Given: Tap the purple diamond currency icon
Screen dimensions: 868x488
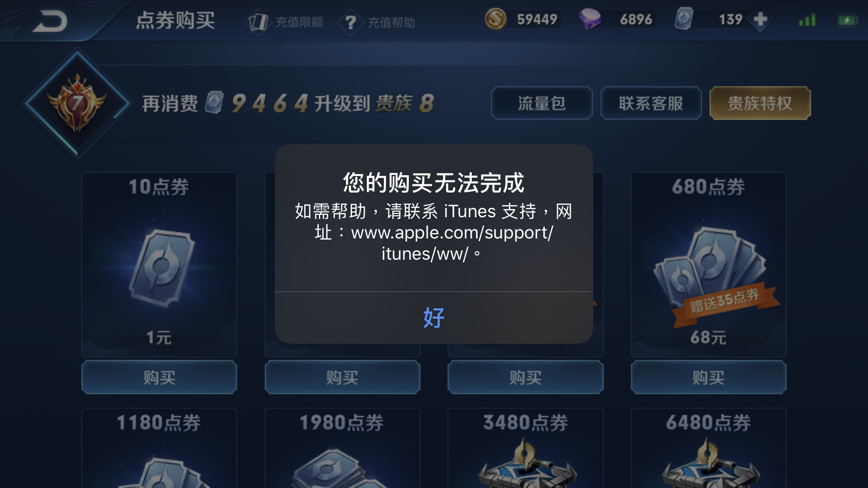Looking at the screenshot, I should click(590, 19).
